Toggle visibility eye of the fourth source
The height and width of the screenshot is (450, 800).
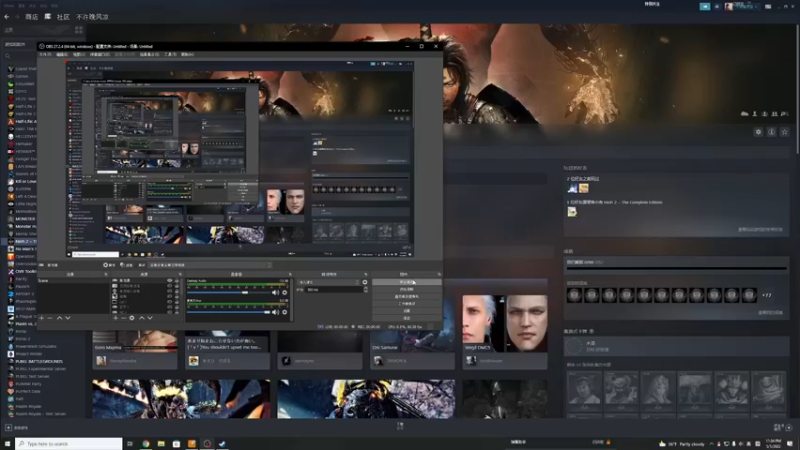click(169, 296)
